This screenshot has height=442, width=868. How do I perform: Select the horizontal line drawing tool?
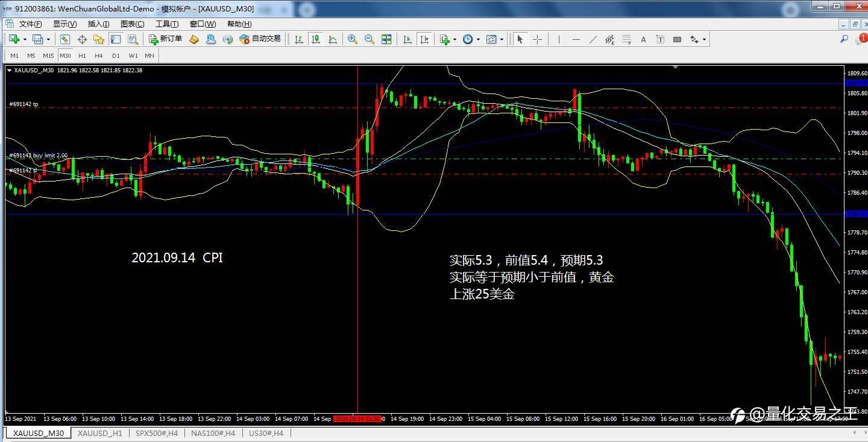576,39
